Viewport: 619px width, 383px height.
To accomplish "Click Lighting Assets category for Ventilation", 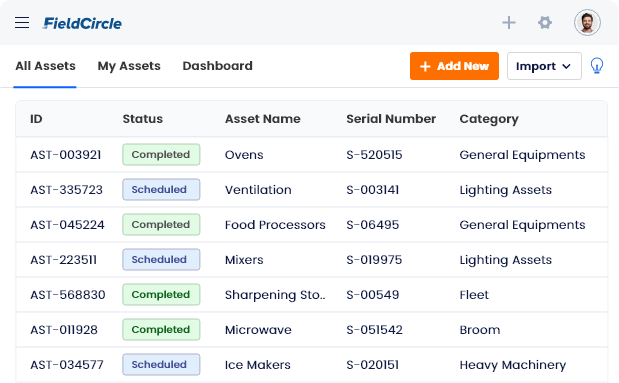I will [506, 190].
